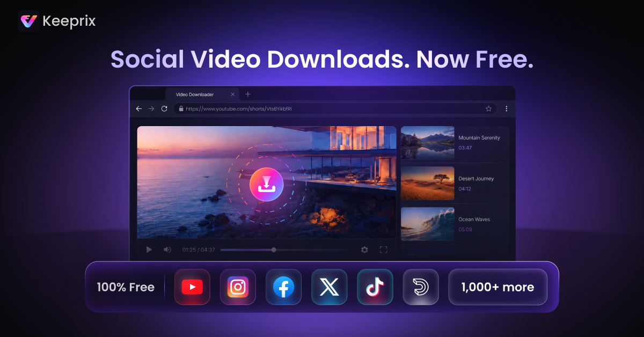Click the Keeprix brand name

69,21
